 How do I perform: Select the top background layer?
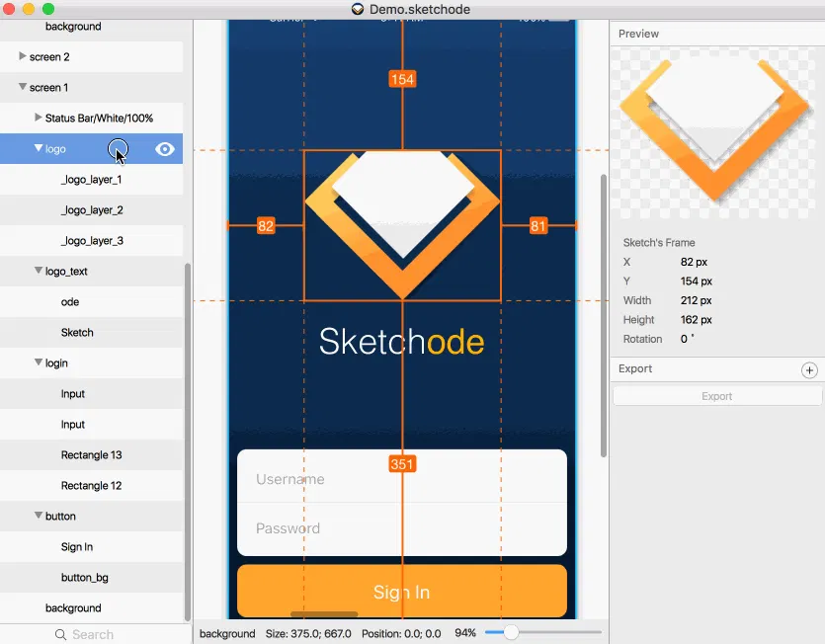92,27
